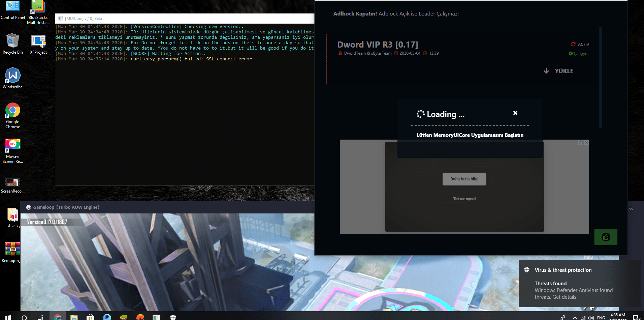This screenshot has width=644, height=320.
Task: Switch to MUICore console taskbar icon
Action: pyautogui.click(x=156, y=317)
